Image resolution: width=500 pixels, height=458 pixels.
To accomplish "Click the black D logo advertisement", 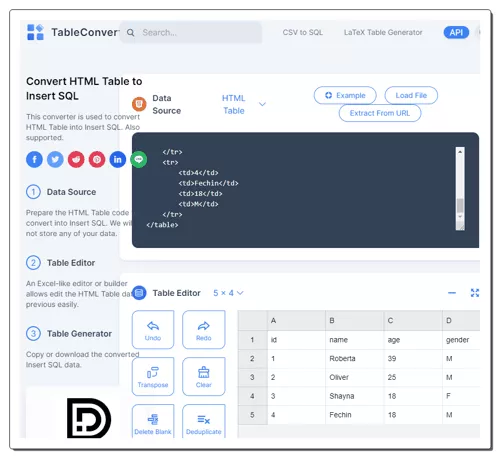I will (89, 418).
